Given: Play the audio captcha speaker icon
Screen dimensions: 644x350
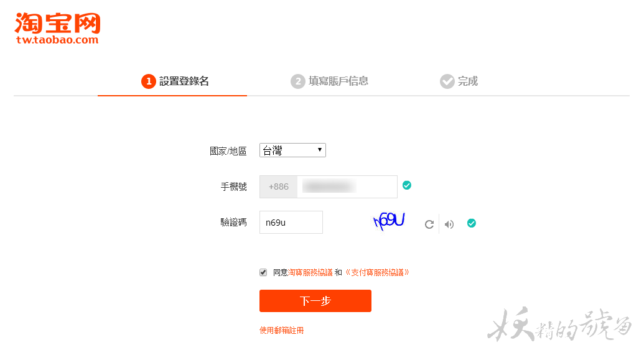Looking at the screenshot, I should 449,224.
